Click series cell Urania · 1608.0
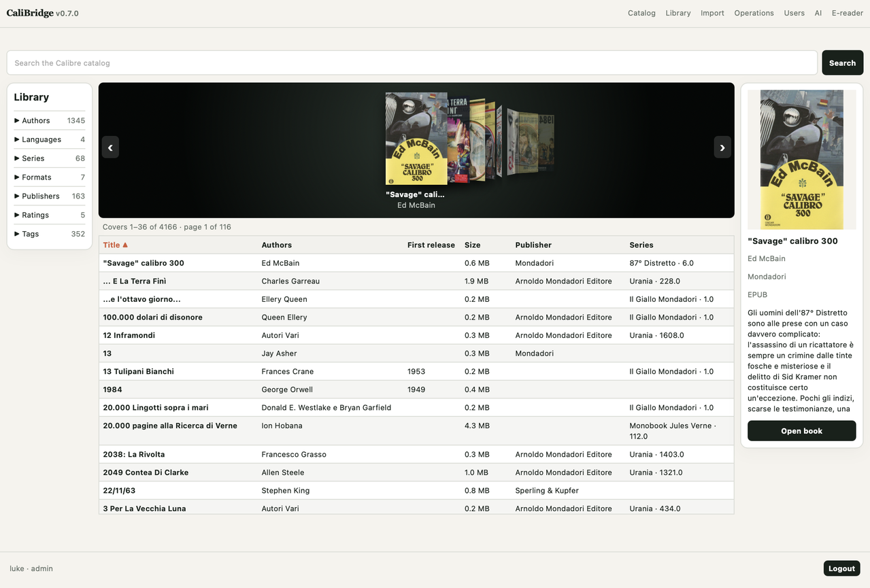The width and height of the screenshot is (870, 588). 656,335
